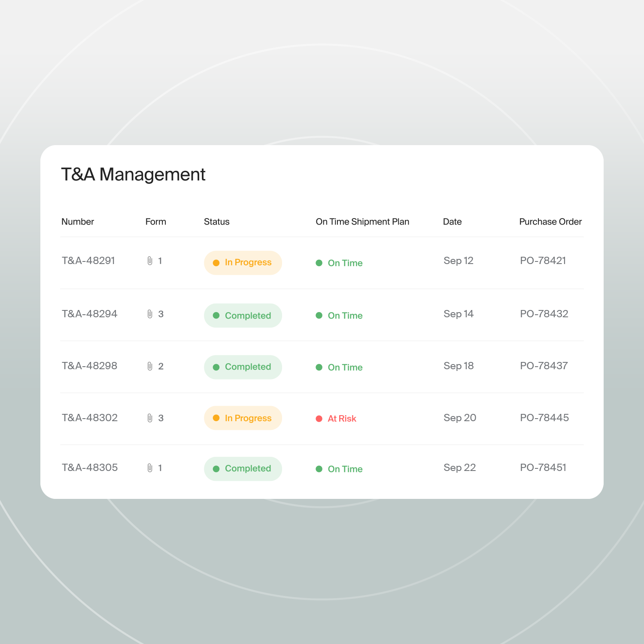This screenshot has width=644, height=644.
Task: Click paperclip icon in T&A-48291 row
Action: click(x=150, y=261)
